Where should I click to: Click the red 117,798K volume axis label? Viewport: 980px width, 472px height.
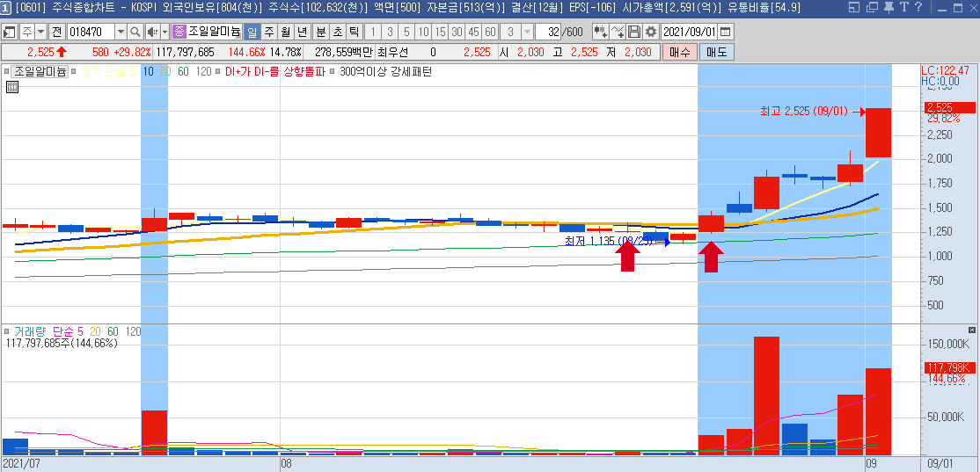[948, 368]
